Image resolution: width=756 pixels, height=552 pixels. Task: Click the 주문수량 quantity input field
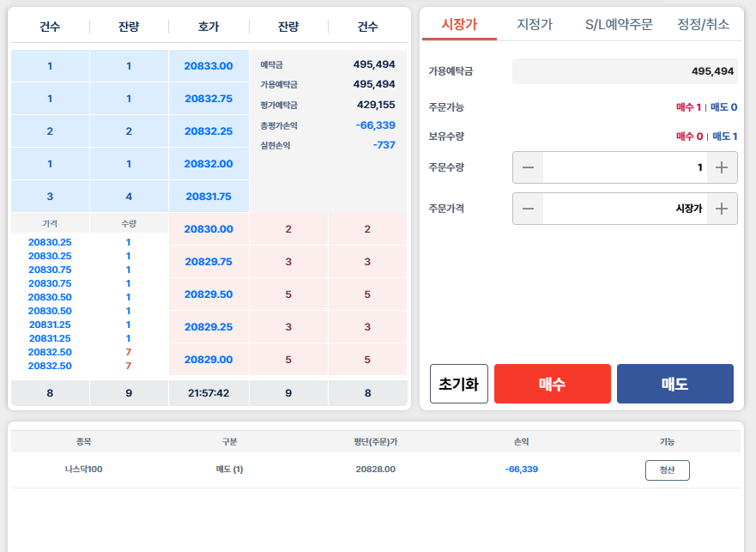624,167
